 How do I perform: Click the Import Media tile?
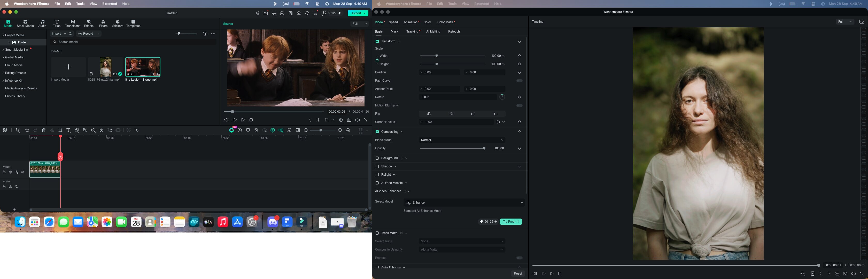(x=68, y=67)
